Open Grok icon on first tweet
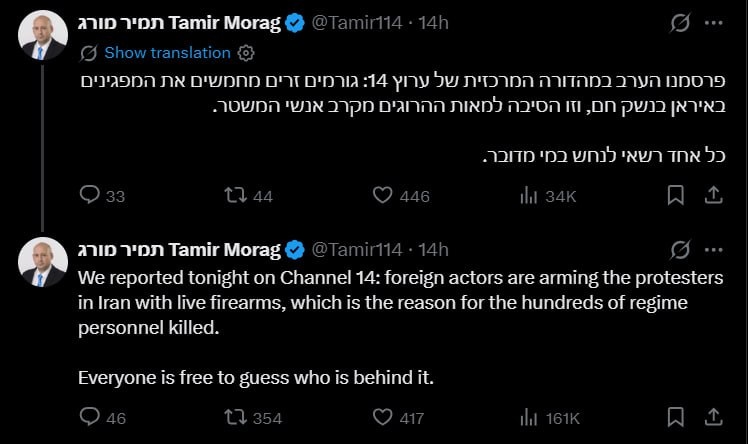 [x=680, y=23]
